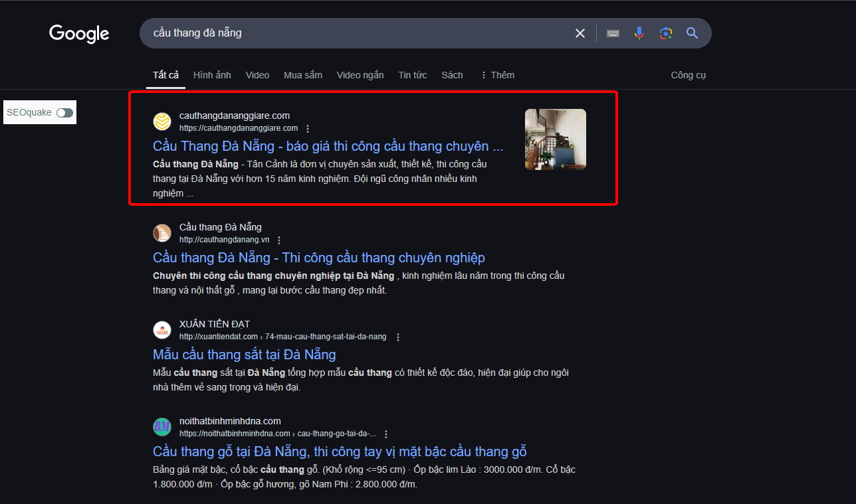Open 'Cầu thang Đà Nẵng - Thi công cầu thang chuyên nghiệp' link

pyautogui.click(x=319, y=258)
